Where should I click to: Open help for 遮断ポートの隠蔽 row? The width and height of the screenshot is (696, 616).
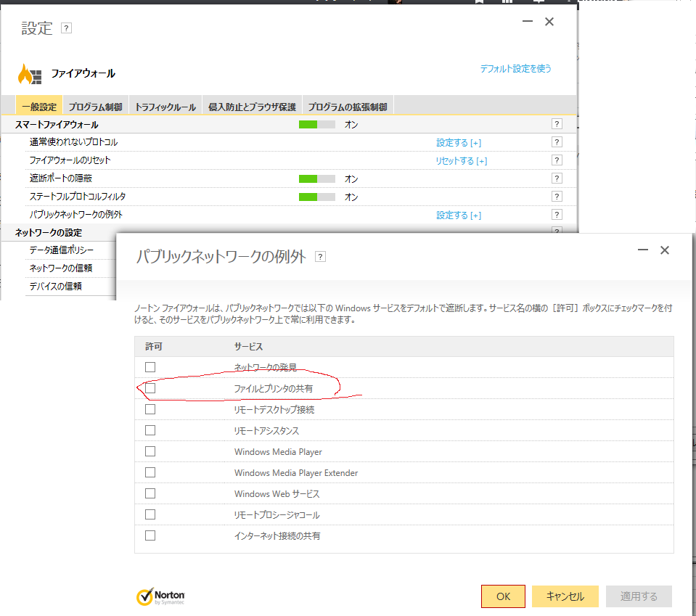coord(557,178)
